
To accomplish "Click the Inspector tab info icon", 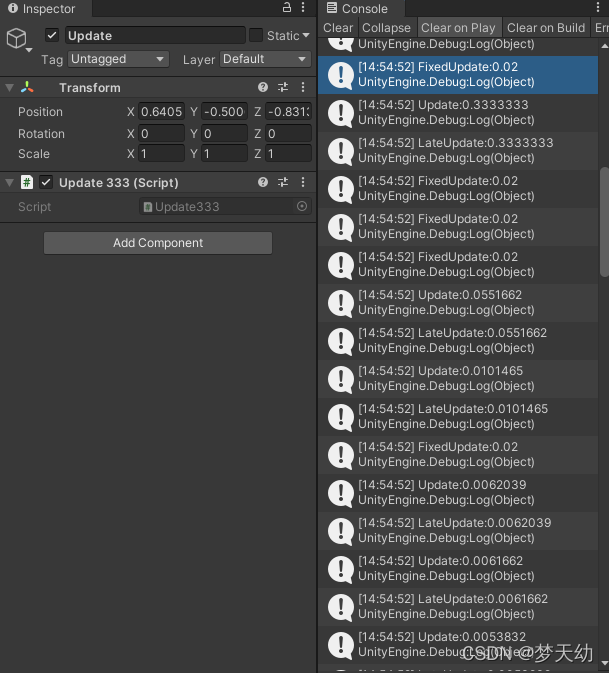I will pos(13,8).
